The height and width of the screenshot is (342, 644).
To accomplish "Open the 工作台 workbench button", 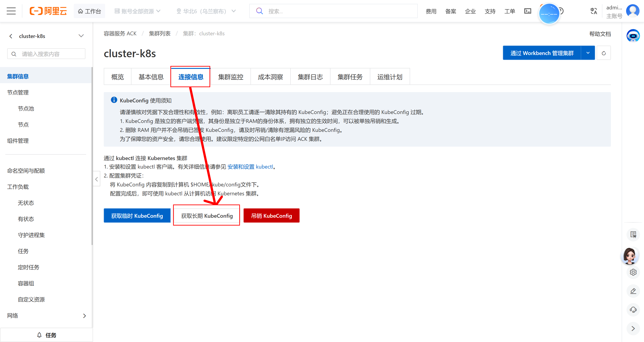I will 89,11.
